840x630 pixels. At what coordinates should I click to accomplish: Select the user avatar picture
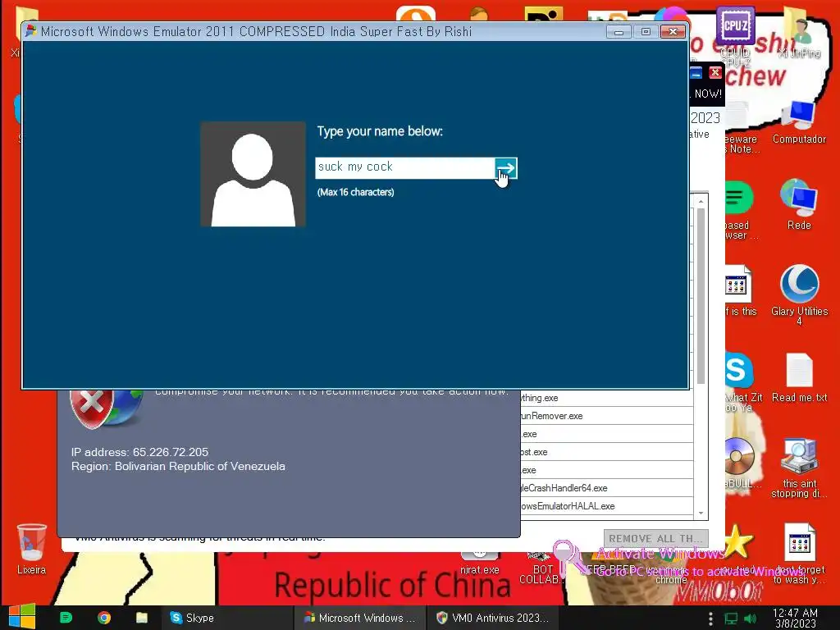(253, 174)
